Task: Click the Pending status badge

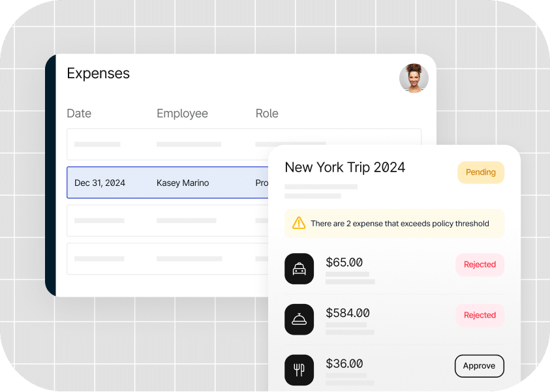Action: [x=481, y=172]
